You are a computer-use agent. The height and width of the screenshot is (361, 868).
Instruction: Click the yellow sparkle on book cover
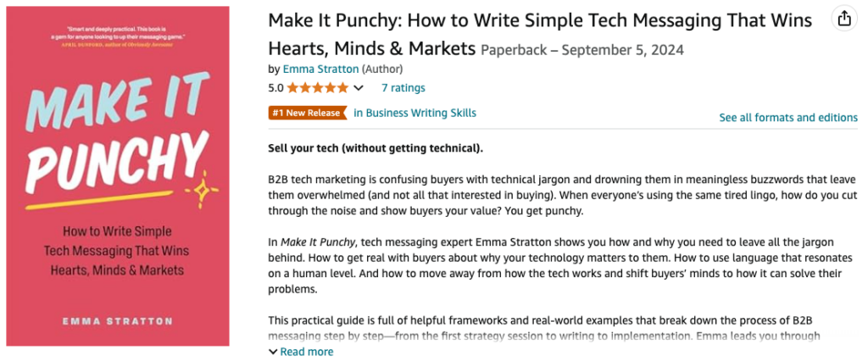click(202, 189)
